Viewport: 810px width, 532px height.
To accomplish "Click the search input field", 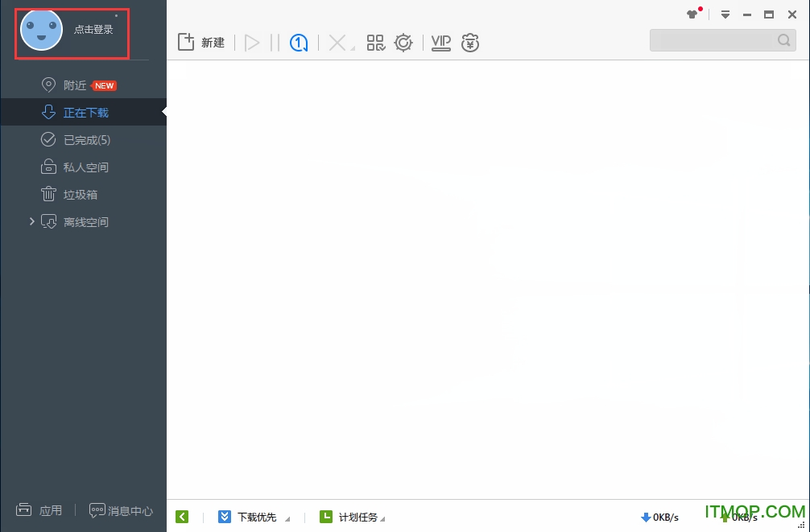I will click(713, 40).
